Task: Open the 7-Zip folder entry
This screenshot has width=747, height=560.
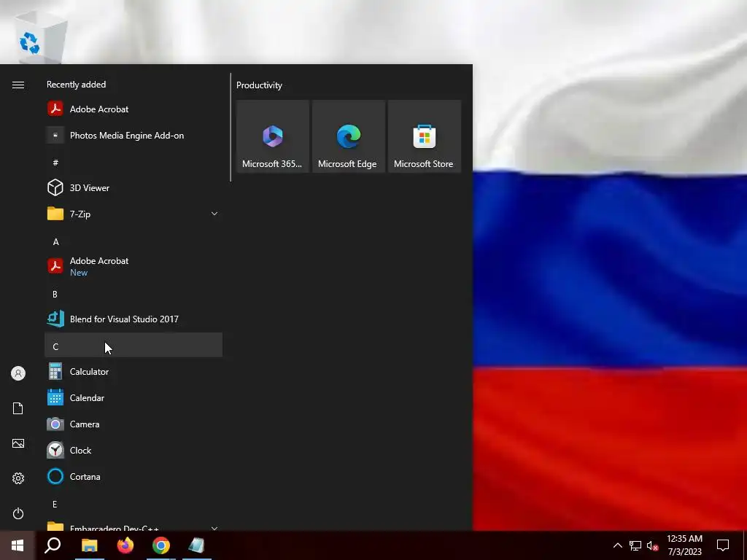Action: tap(133, 214)
